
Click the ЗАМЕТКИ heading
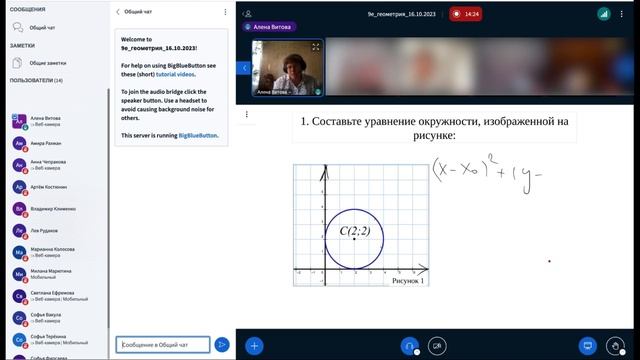click(x=22, y=45)
